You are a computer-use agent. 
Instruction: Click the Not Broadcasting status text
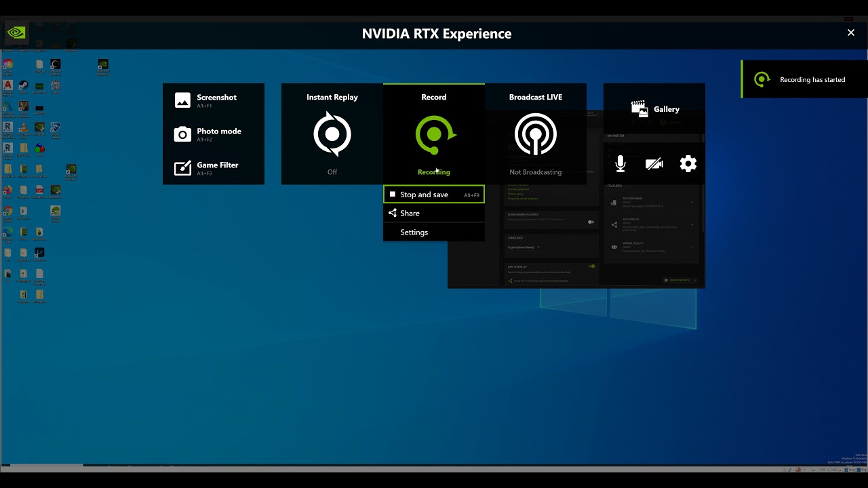pos(536,172)
